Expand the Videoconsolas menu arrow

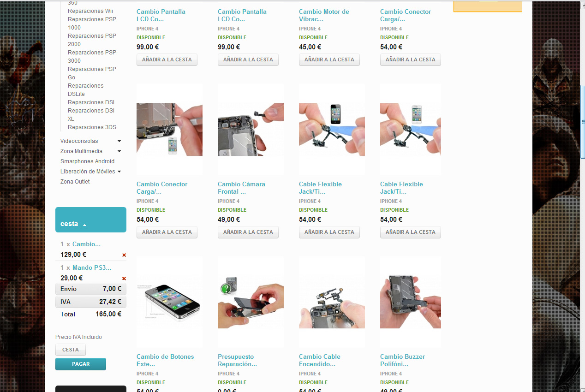(119, 141)
